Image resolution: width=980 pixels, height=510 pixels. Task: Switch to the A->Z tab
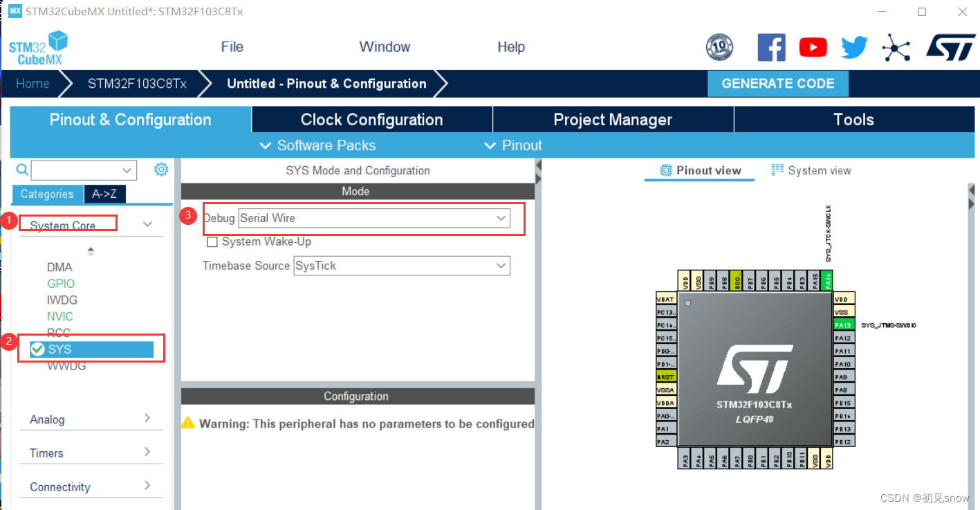pos(104,194)
